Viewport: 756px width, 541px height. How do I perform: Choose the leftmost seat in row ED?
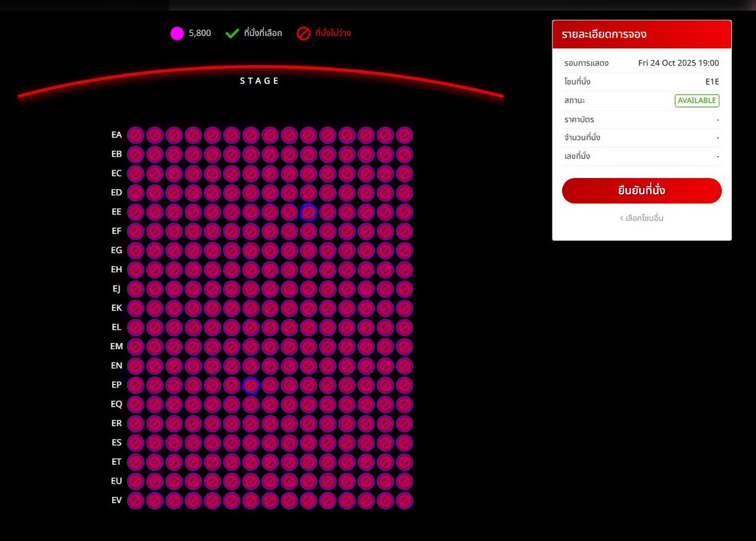pos(135,193)
